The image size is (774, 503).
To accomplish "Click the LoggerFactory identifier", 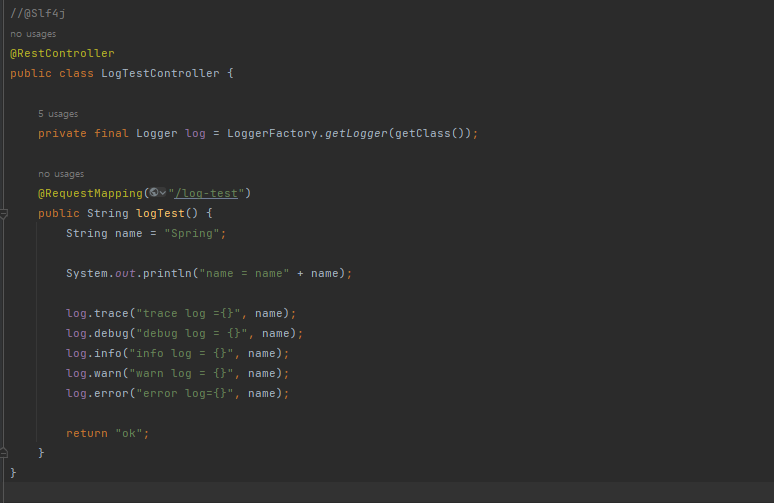I will (272, 133).
